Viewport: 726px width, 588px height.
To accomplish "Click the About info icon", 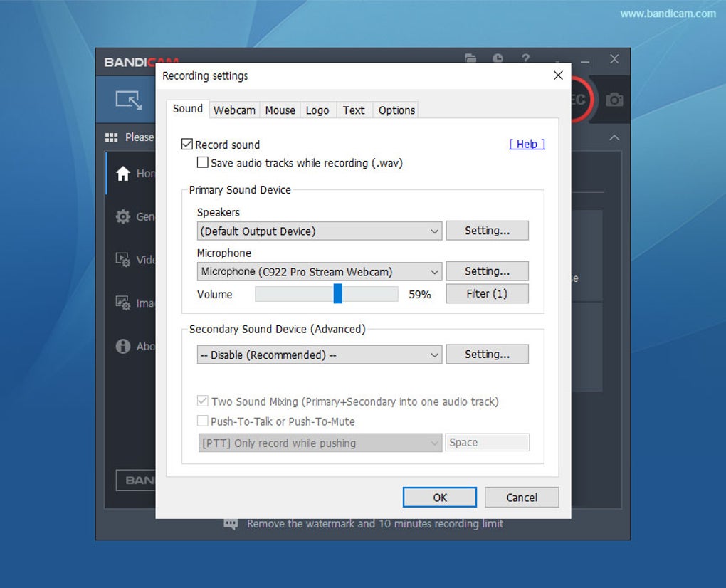I will click(122, 346).
